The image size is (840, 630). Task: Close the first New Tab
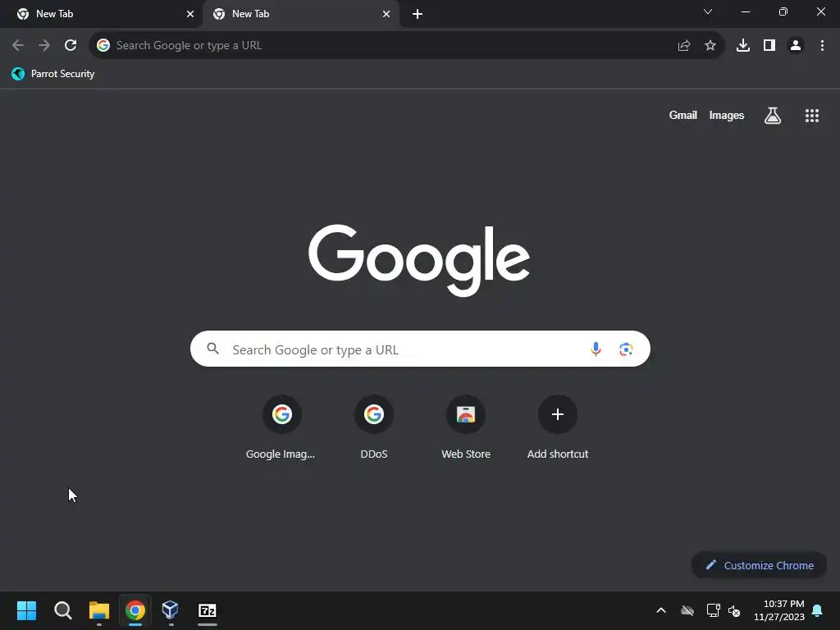click(x=190, y=14)
